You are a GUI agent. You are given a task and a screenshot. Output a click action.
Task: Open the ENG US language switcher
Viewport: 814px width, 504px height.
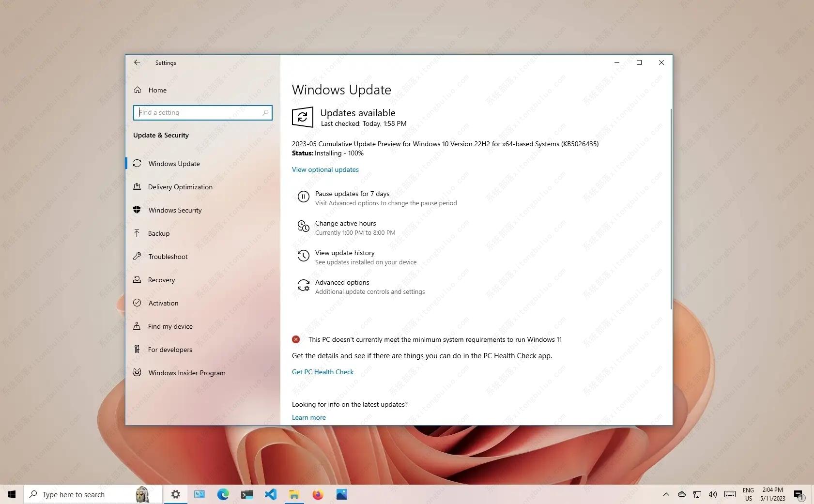click(748, 494)
